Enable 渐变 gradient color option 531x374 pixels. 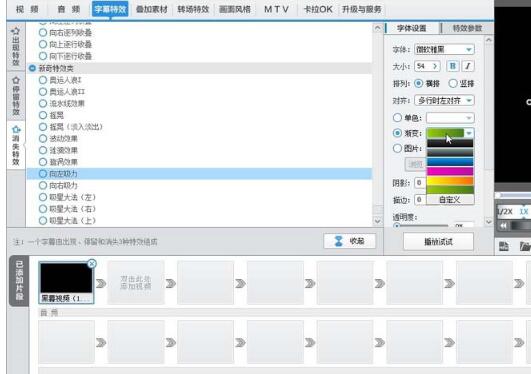click(397, 133)
